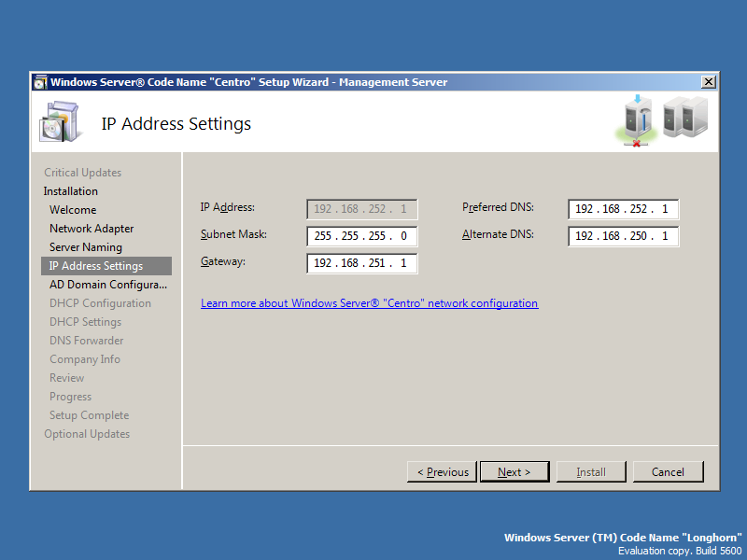Viewport: 747px width, 560px height.
Task: Click the Gateway label
Action: point(222,261)
